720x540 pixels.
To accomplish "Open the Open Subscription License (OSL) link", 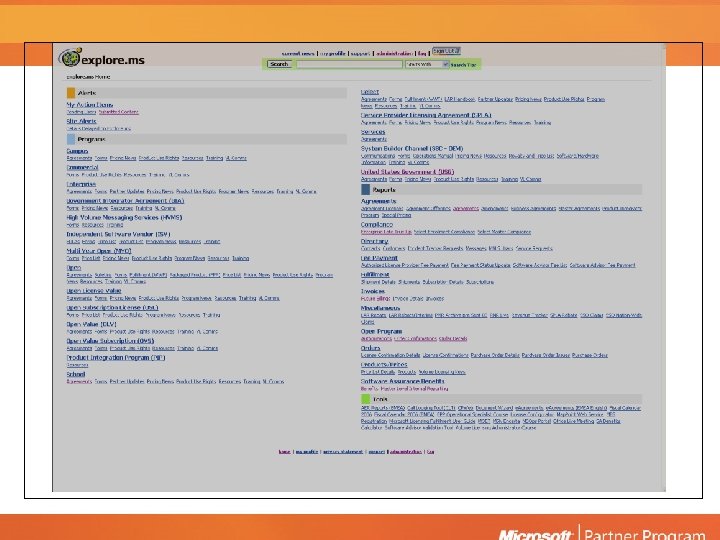I will 112,308.
